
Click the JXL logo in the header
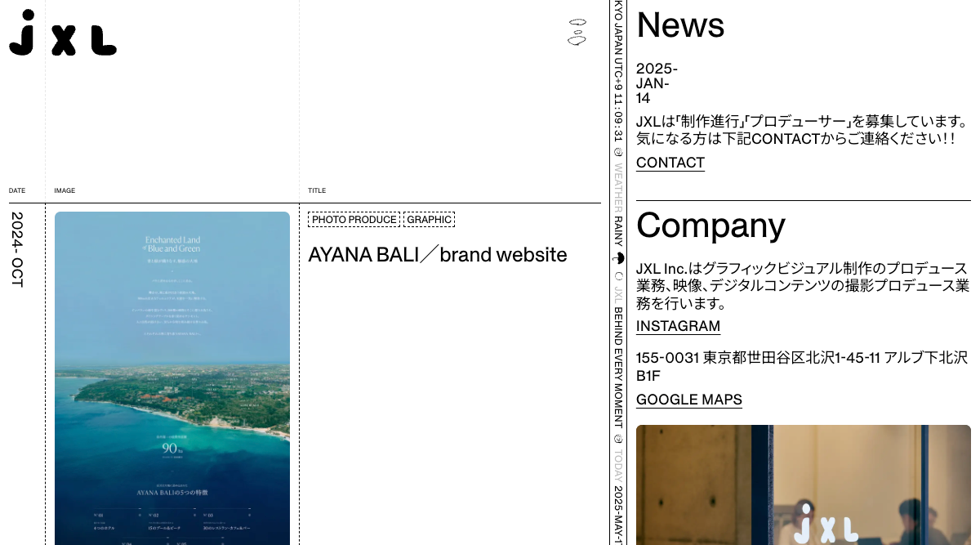pyautogui.click(x=63, y=33)
